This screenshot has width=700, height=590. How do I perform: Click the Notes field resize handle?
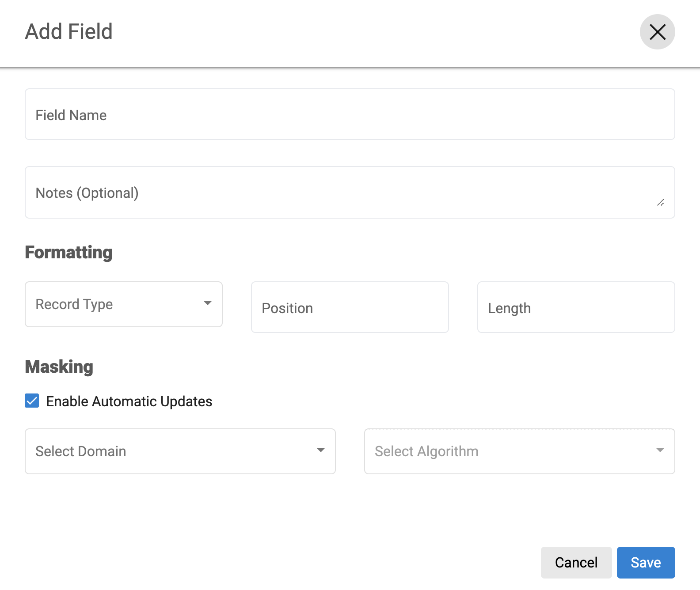tap(660, 203)
